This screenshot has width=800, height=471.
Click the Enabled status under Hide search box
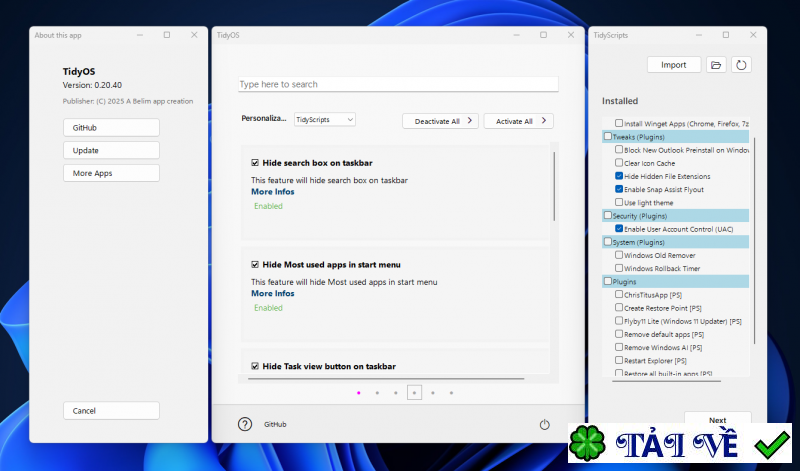(x=268, y=206)
